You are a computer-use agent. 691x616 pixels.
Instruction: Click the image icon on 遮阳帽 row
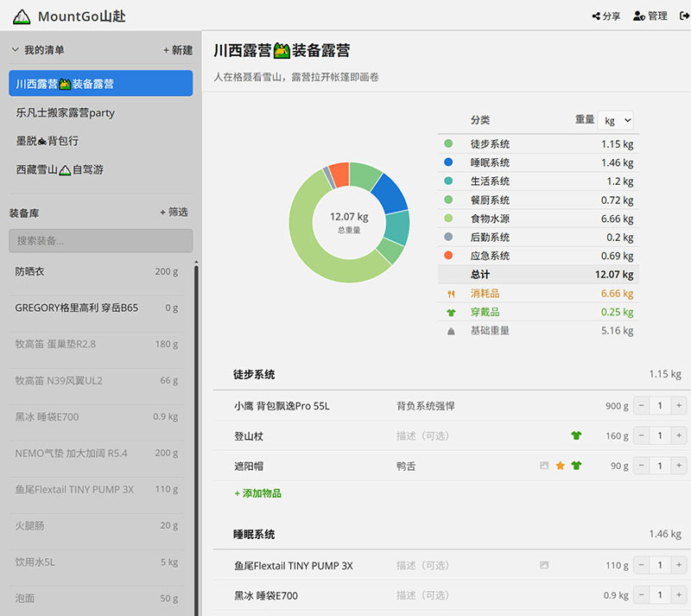[544, 466]
